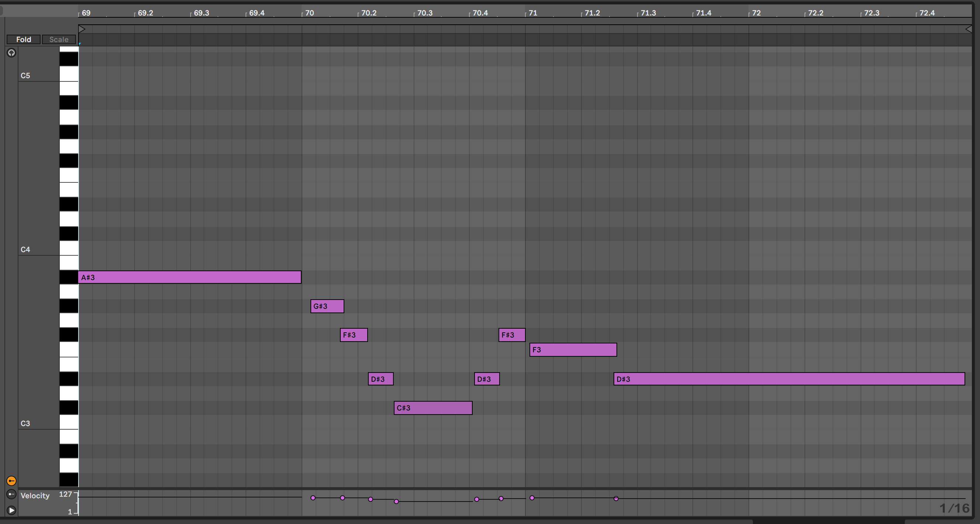Viewport: 980px width, 524px height.
Task: Select the short D#3 note at 70.4
Action: (487, 379)
